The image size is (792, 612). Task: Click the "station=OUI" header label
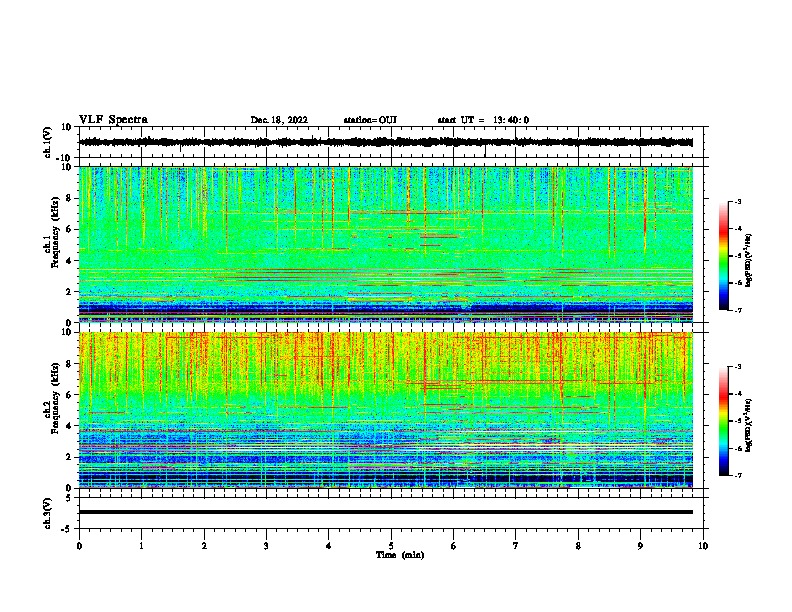coord(370,120)
